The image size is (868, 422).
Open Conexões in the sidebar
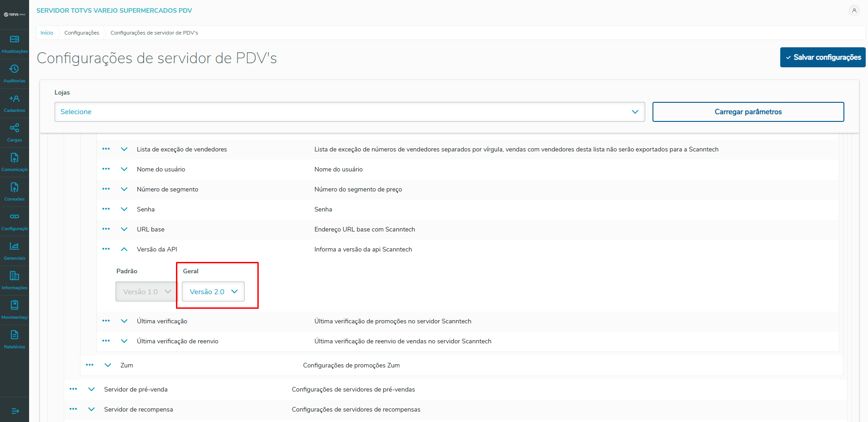(15, 192)
